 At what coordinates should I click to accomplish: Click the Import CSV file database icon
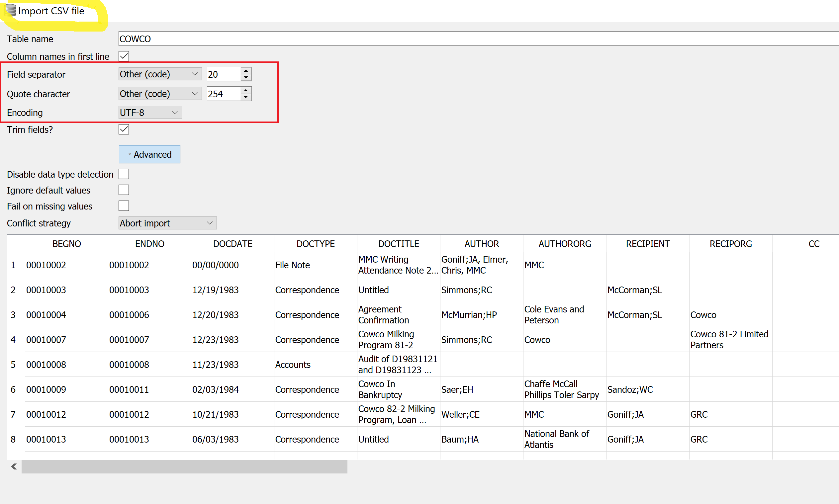pyautogui.click(x=10, y=10)
